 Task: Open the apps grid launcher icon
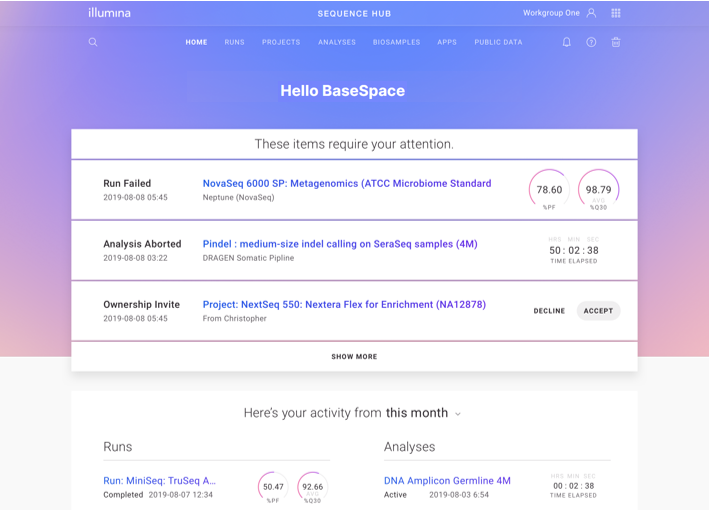(616, 13)
